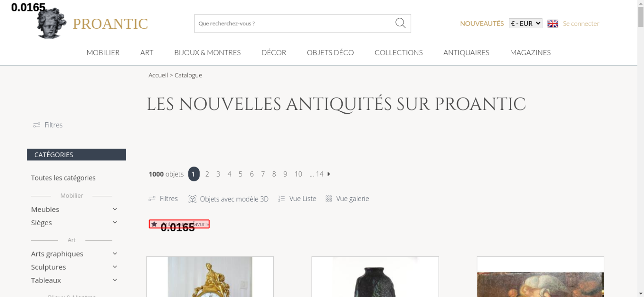Open the EUR currency dropdown
644x297 pixels.
click(x=526, y=23)
